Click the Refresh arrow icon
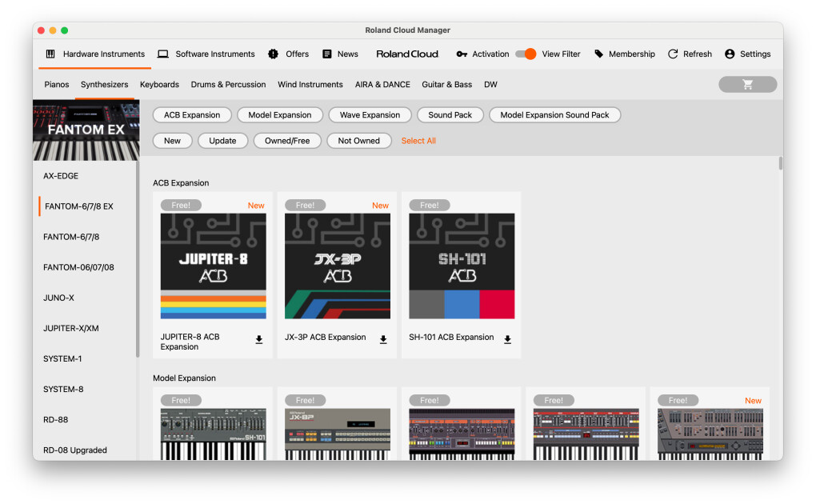 pyautogui.click(x=673, y=54)
